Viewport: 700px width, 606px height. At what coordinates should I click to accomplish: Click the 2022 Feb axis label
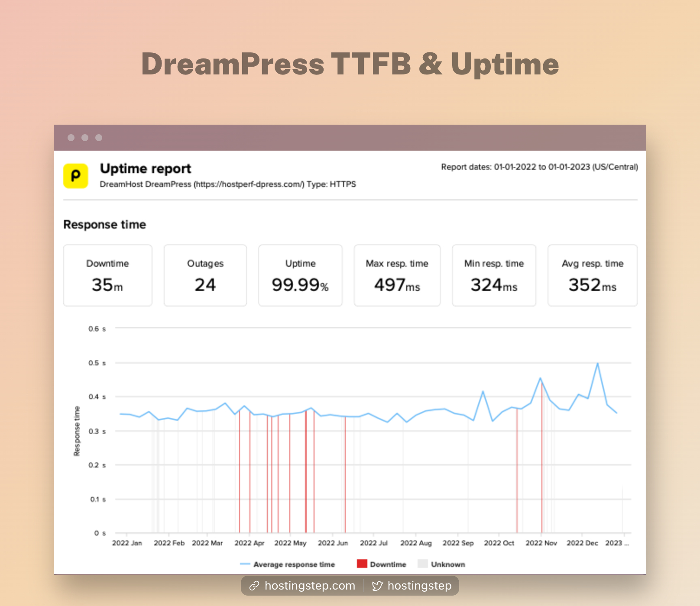169,543
